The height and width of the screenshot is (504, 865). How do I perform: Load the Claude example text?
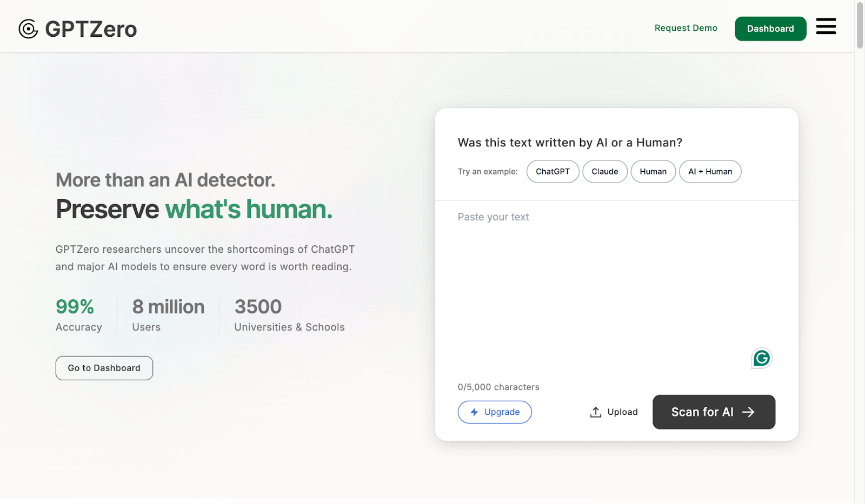tap(604, 172)
